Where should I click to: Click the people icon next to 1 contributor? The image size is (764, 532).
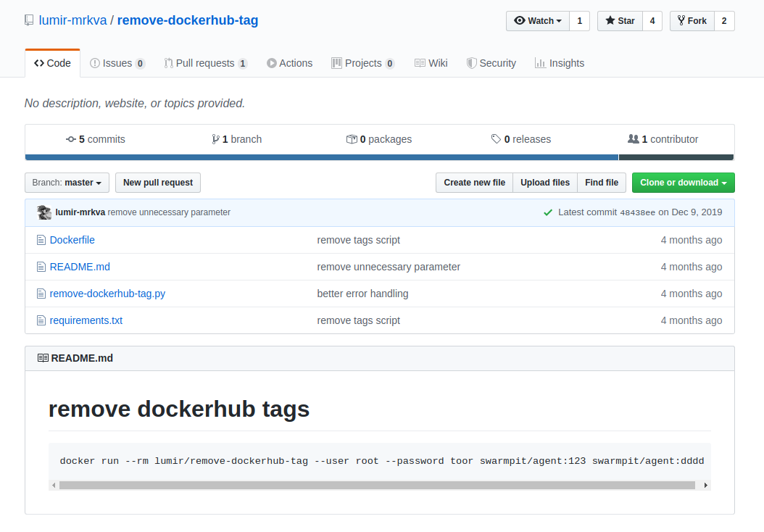coord(633,139)
